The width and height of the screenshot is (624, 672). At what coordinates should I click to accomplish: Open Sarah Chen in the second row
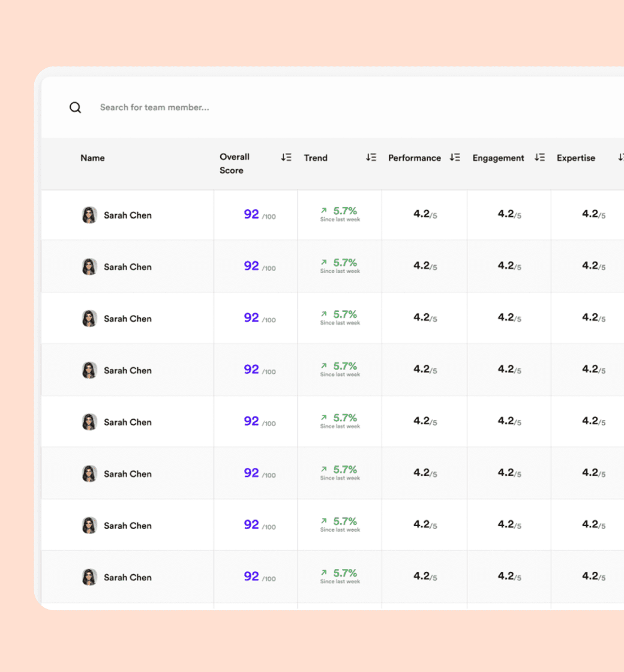click(x=128, y=267)
